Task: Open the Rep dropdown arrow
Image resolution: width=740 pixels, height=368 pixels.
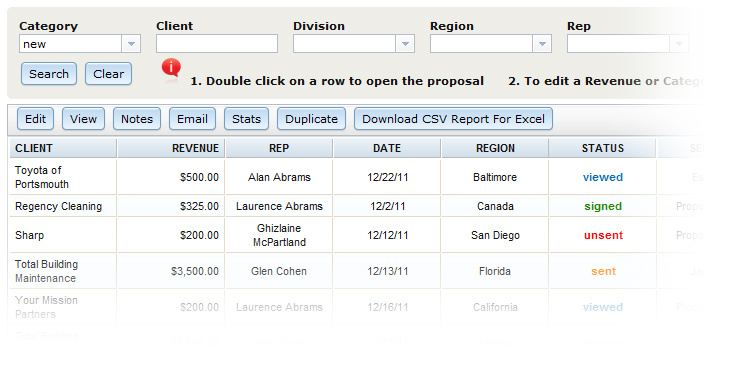Action: point(679,44)
